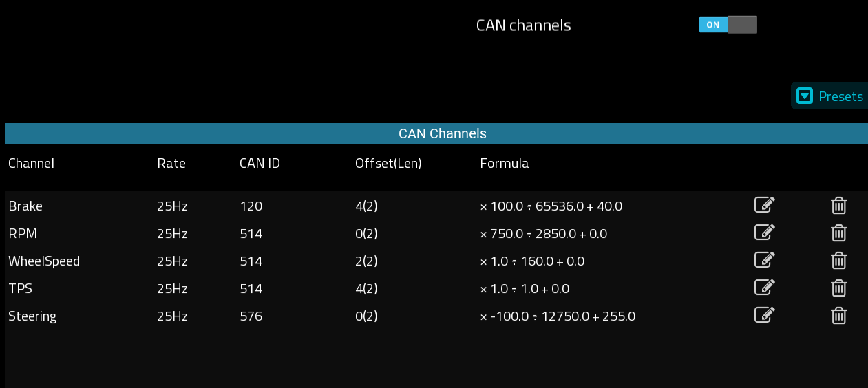Delete the TPS channel

[x=838, y=288]
